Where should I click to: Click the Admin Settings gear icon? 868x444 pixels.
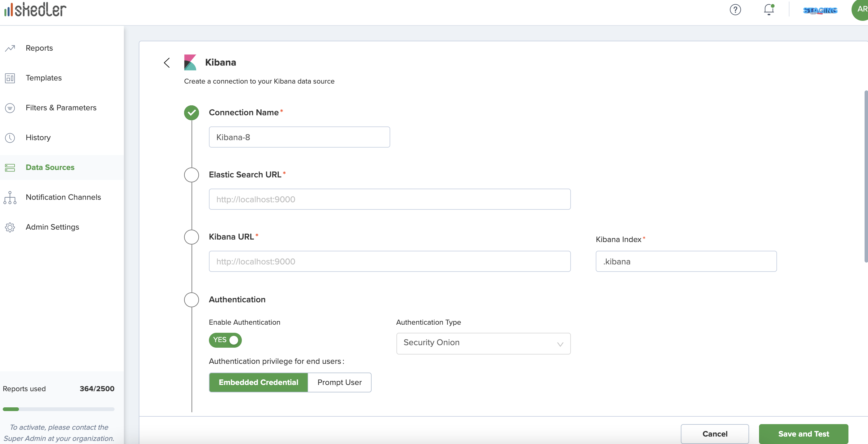(x=10, y=227)
